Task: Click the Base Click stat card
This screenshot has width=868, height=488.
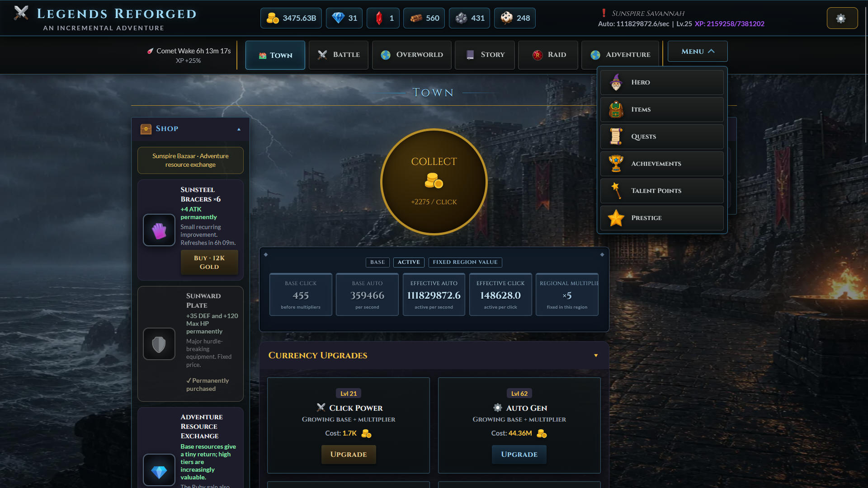Action: (x=301, y=294)
